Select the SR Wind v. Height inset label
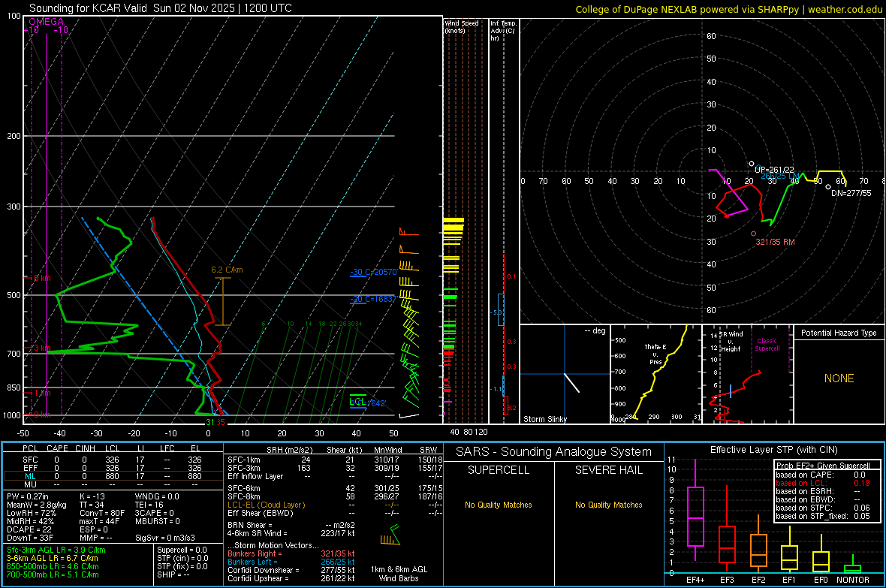The height and width of the screenshot is (588, 886). pyautogui.click(x=732, y=342)
